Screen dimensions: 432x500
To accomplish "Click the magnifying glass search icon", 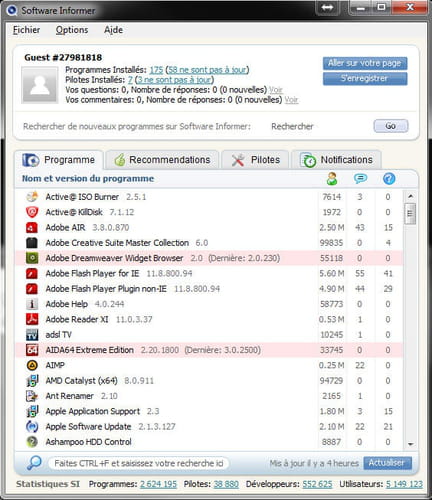I will point(34,463).
